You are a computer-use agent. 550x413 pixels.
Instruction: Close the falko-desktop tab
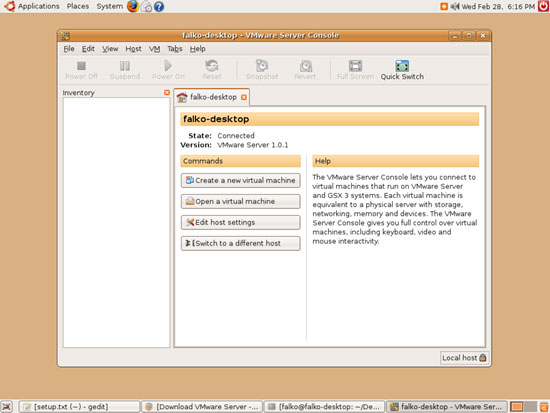(244, 97)
